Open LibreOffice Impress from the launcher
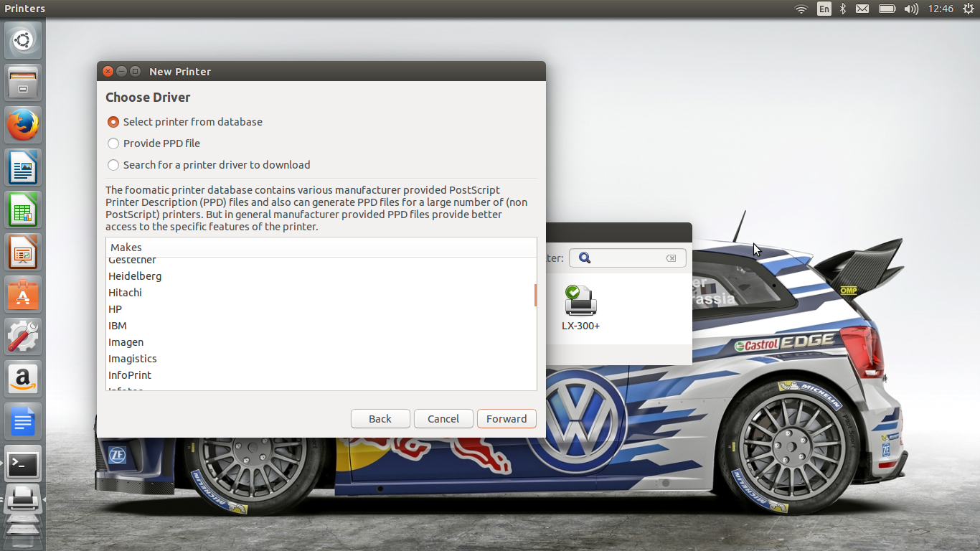980x551 pixels. tap(23, 252)
